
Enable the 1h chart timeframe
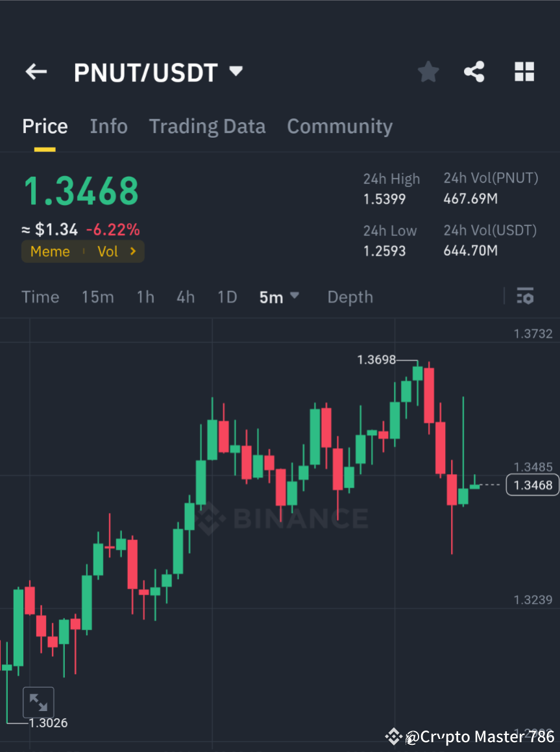(x=145, y=297)
